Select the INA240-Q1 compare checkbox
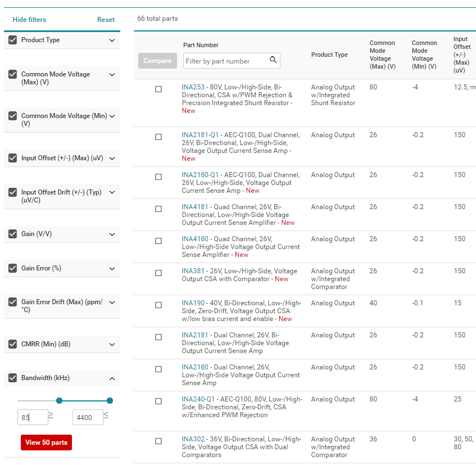The width and height of the screenshot is (476, 465). pyautogui.click(x=158, y=401)
